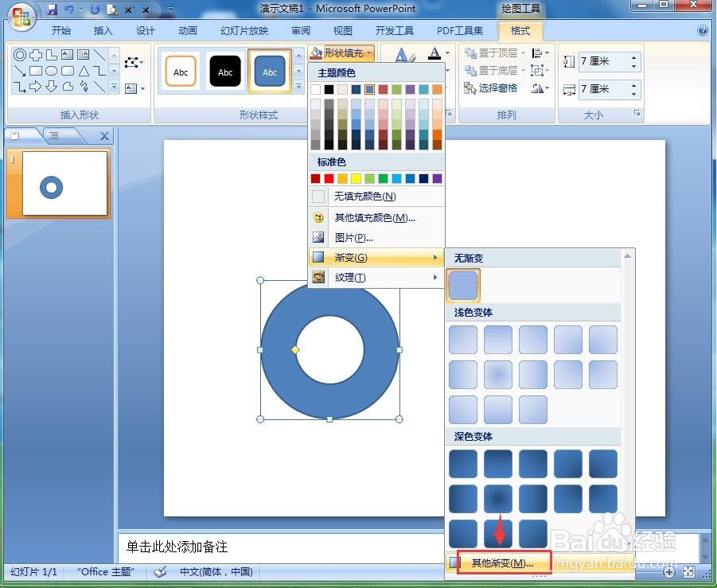Click the redo icon in quick access toolbar
The width and height of the screenshot is (717, 588).
95,9
